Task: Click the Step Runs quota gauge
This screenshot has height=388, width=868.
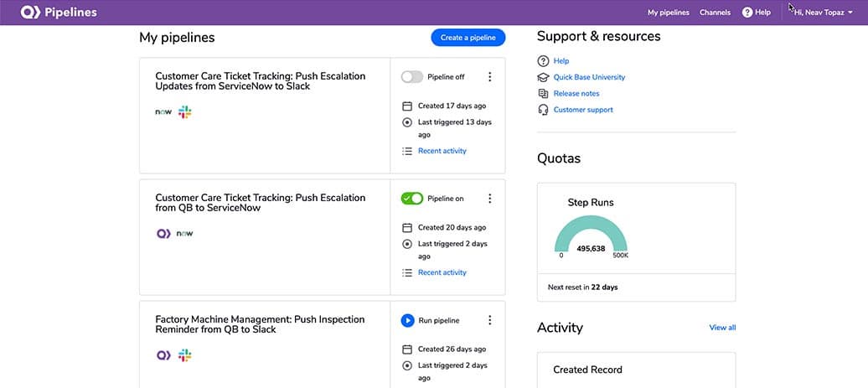Action: (x=591, y=235)
